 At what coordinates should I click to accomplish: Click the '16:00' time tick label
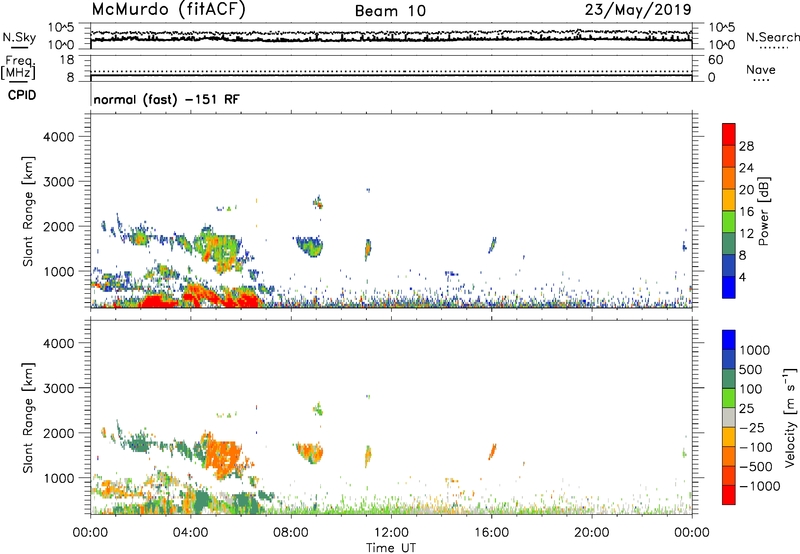point(491,533)
